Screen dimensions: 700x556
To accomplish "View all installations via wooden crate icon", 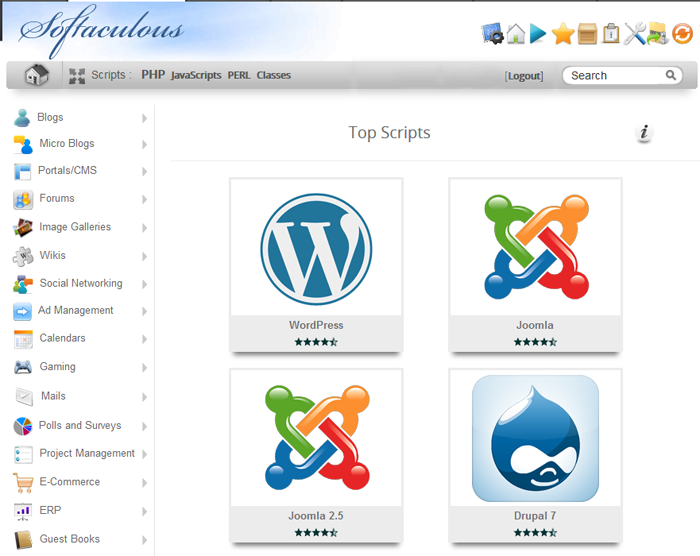I will pos(587,34).
